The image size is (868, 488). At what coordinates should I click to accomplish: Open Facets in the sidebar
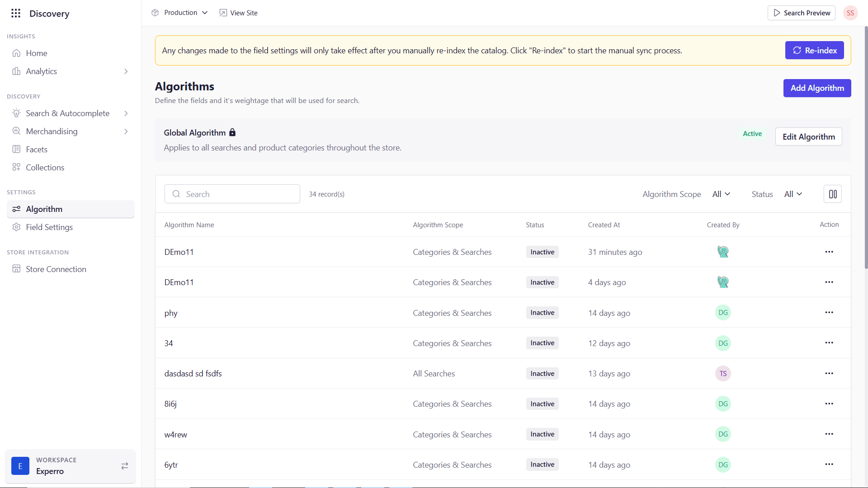pyautogui.click(x=37, y=150)
